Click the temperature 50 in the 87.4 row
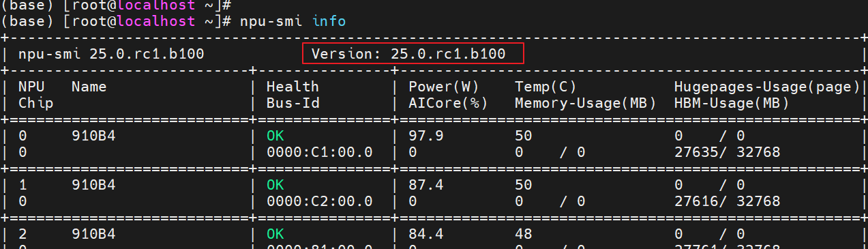The height and width of the screenshot is (249, 868). (523, 185)
